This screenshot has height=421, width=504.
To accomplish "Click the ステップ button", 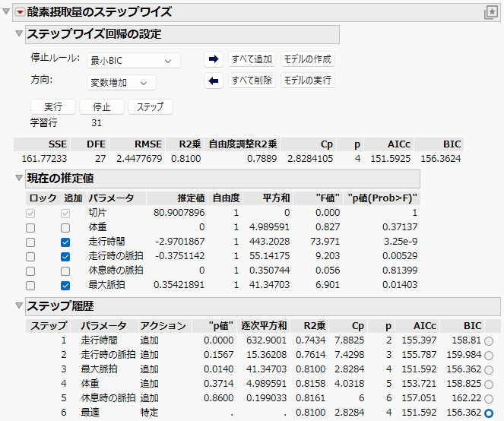I will point(151,106).
